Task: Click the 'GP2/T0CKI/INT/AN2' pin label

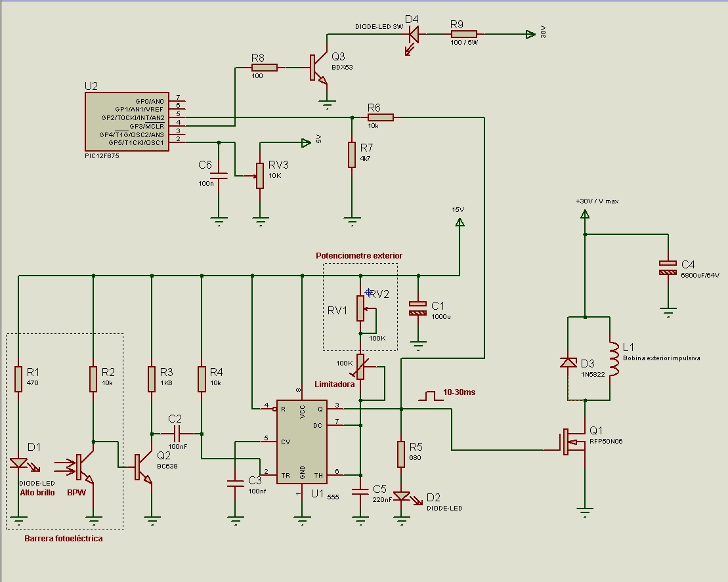Action: [x=133, y=118]
